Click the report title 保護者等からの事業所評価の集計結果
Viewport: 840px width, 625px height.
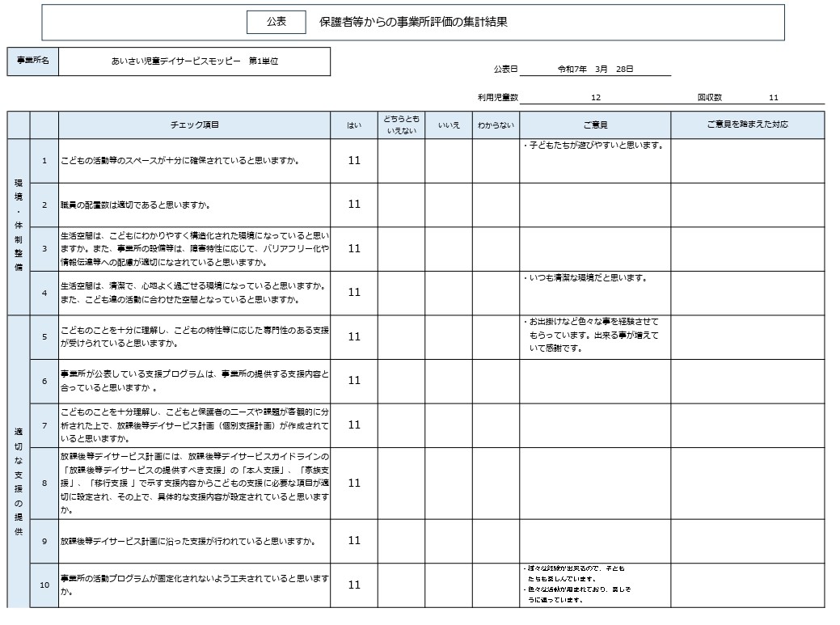tap(412, 21)
